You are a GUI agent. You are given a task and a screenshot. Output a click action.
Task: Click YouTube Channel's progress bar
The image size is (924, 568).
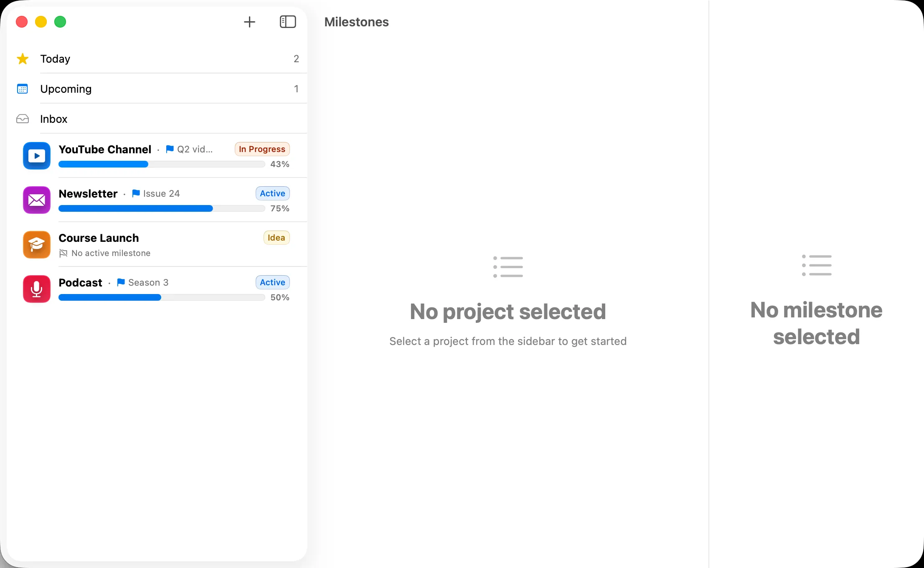click(162, 165)
